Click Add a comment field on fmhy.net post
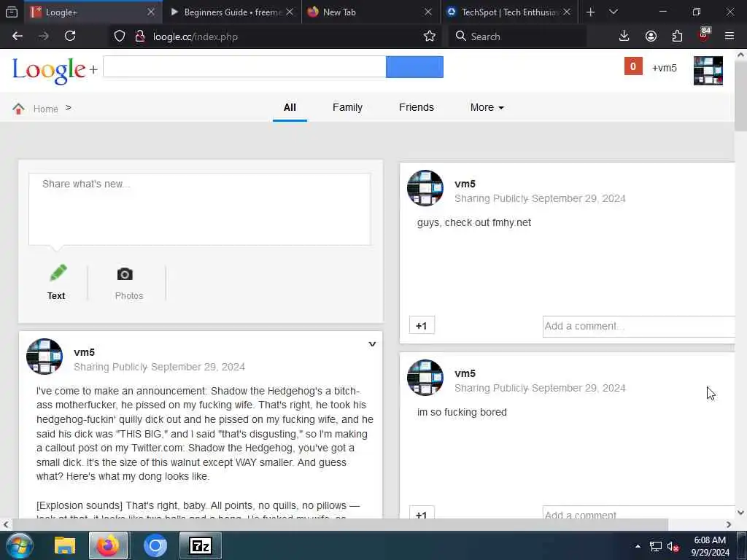Viewport: 747px width, 560px height. (639, 326)
